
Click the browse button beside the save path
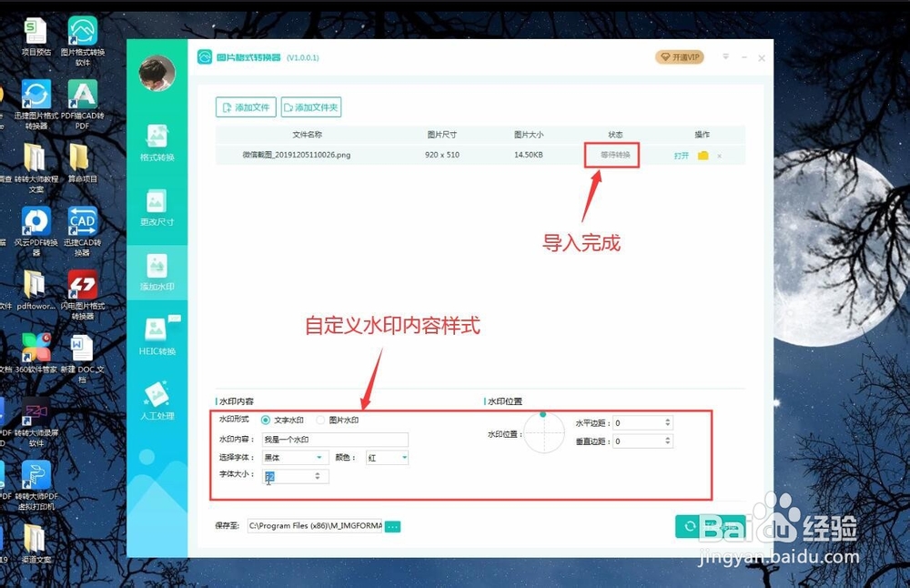click(392, 526)
